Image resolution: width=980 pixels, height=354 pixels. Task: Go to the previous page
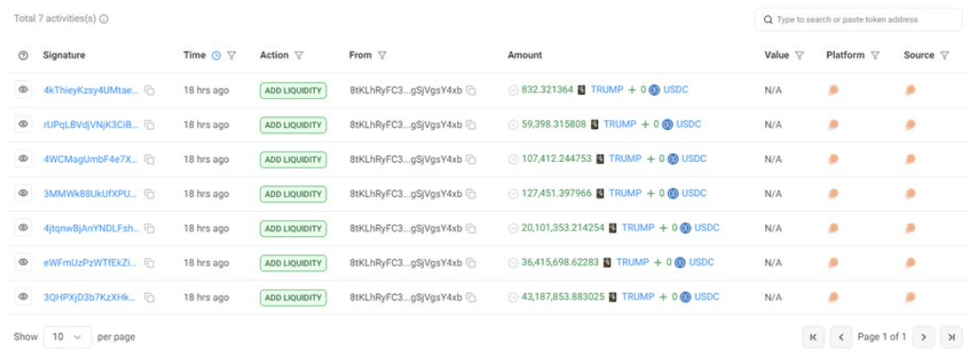pos(841,336)
